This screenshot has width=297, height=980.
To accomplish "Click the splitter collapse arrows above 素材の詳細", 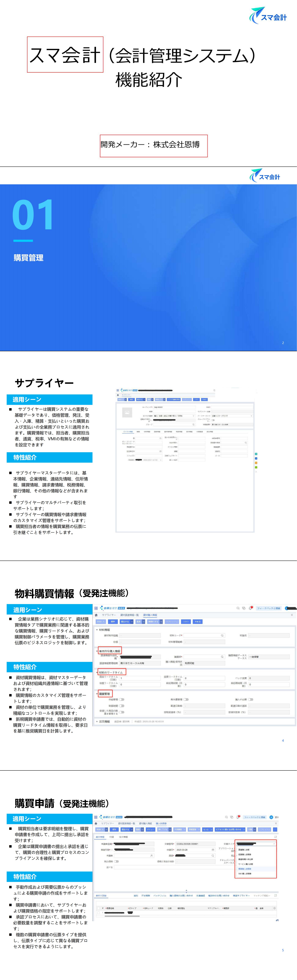I will (186, 891).
